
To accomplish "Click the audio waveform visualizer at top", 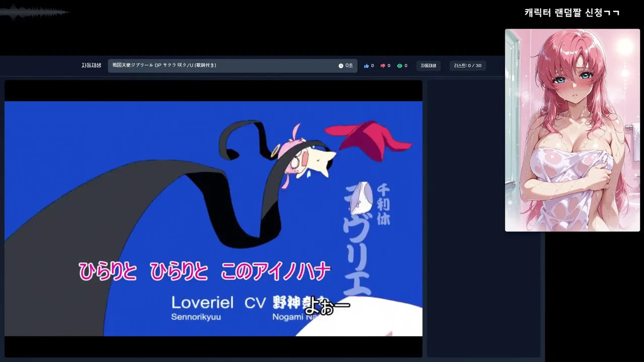I will [x=34, y=12].
